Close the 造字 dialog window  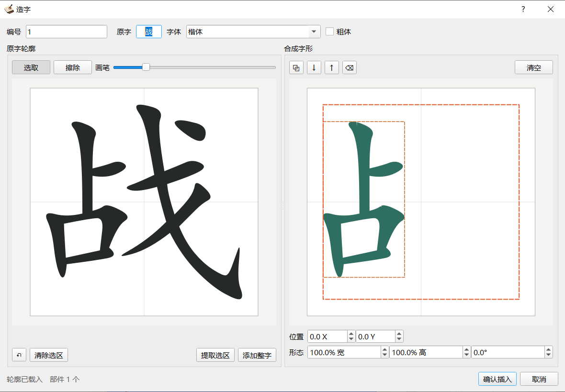coord(551,10)
